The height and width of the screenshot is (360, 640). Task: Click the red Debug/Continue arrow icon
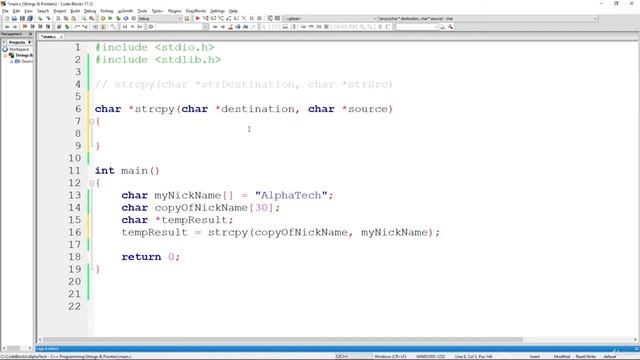click(x=198, y=18)
